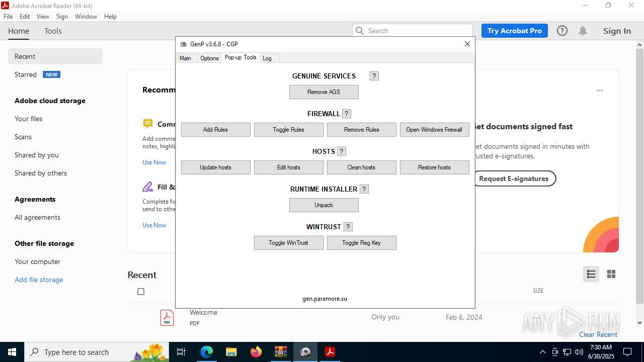This screenshot has height=362, width=644.
Task: Go to the Tools tab in Acrobat
Action: pos(53,31)
